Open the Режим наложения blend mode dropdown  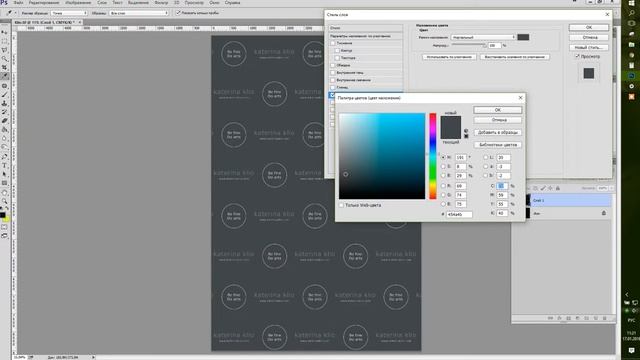coord(483,37)
